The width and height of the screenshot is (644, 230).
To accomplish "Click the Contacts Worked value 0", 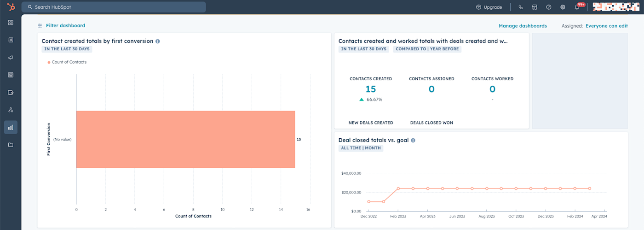I will pos(492,89).
